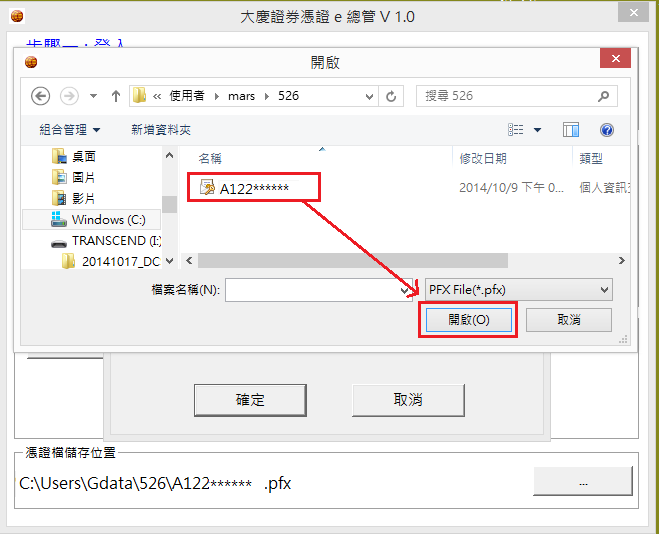
Task: Click the preview pane icon
Action: 571,130
